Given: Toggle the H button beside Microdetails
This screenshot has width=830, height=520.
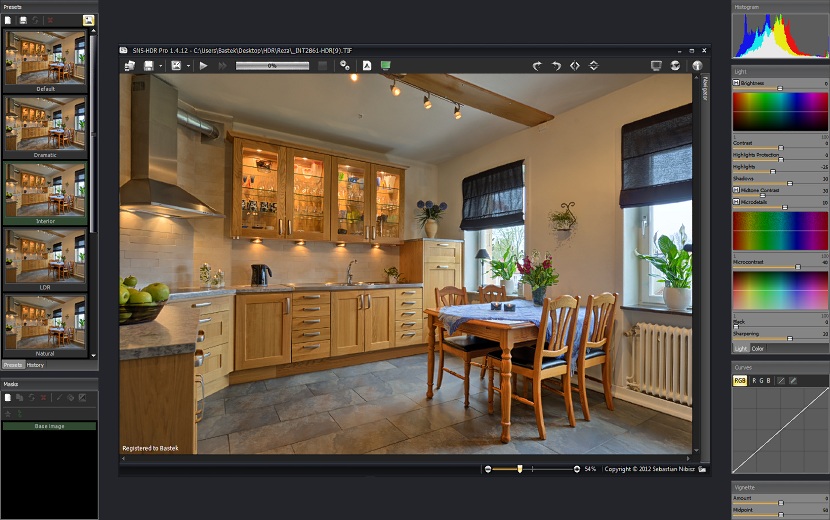Looking at the screenshot, I should [736, 202].
